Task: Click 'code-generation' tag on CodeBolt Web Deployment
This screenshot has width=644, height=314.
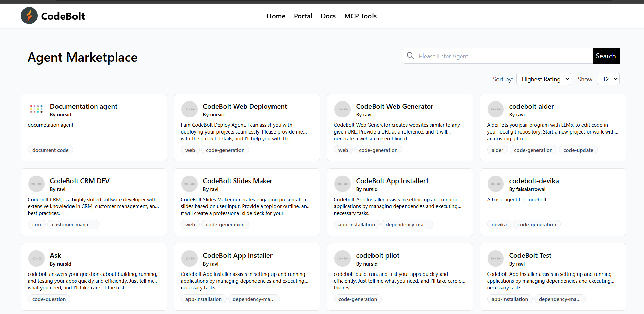Action: [225, 150]
